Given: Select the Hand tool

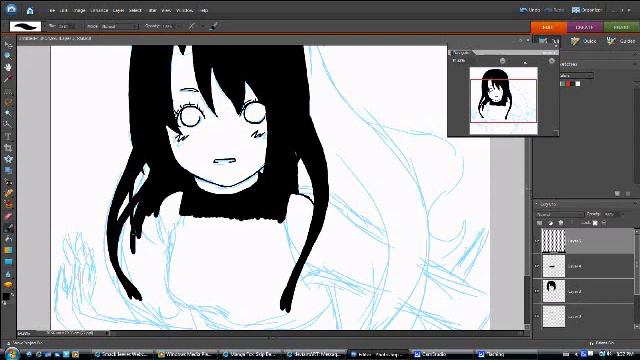Looking at the screenshot, I should (8, 67).
